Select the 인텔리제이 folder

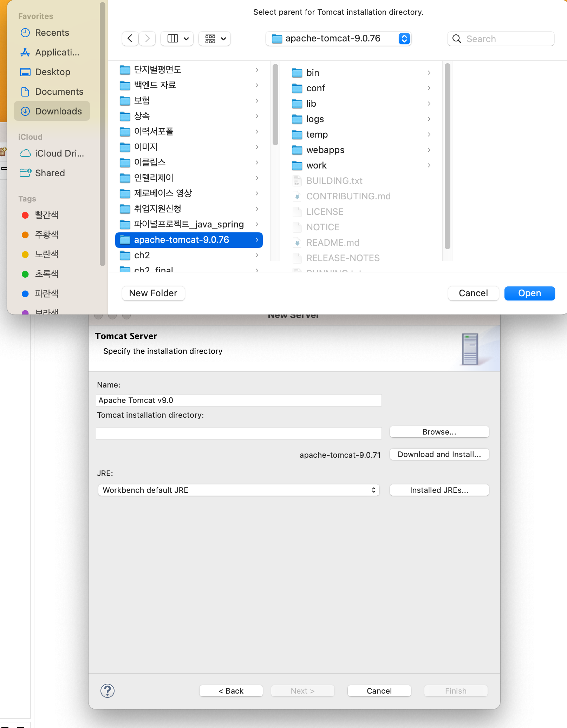pos(189,178)
